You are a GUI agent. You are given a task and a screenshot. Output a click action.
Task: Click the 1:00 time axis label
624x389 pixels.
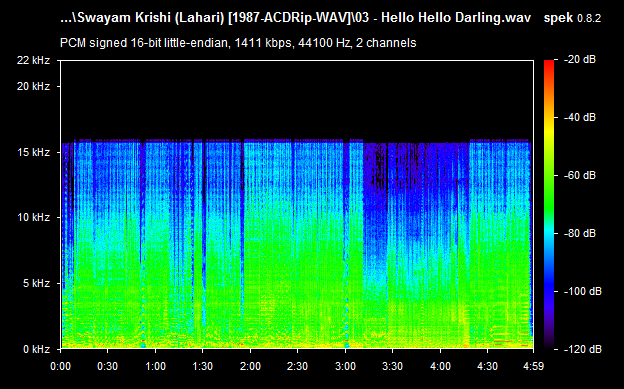[155, 366]
